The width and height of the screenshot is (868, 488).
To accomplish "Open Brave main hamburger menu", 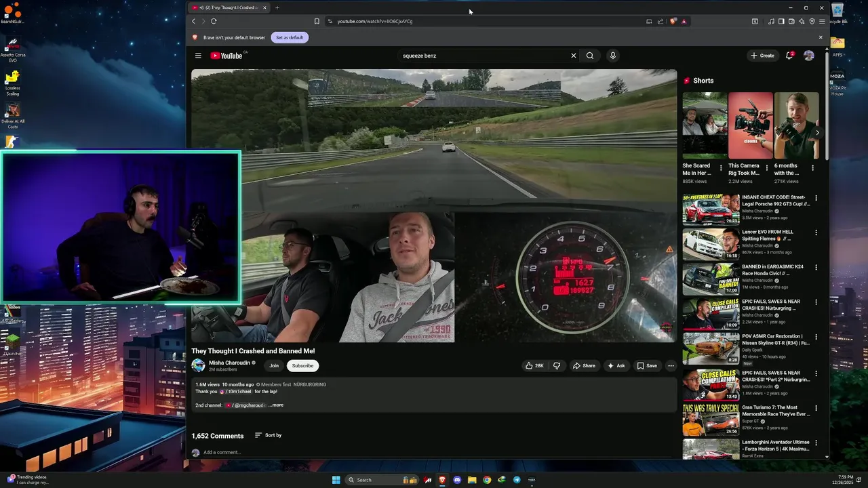I will (822, 21).
